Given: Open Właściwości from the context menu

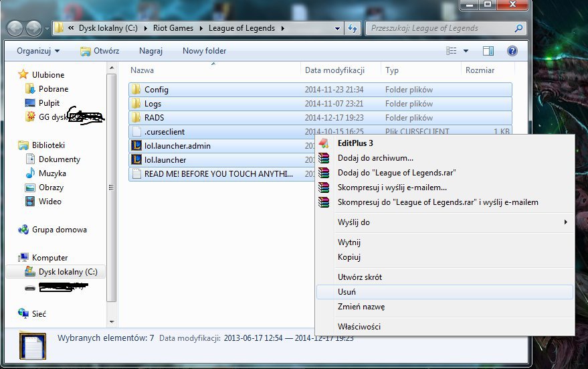Looking at the screenshot, I should tap(445, 327).
